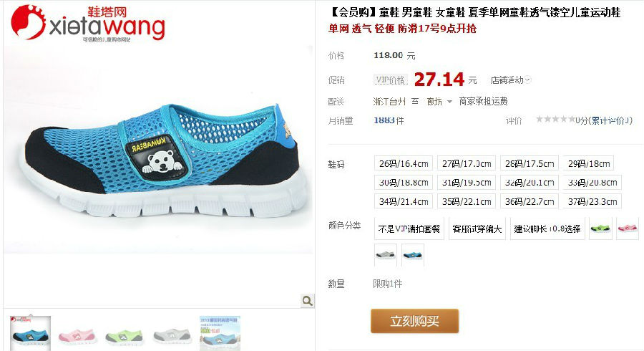The height and width of the screenshot is (351, 644).
Task: Choose shoe size 37码/23.3cm
Action: 592,201
